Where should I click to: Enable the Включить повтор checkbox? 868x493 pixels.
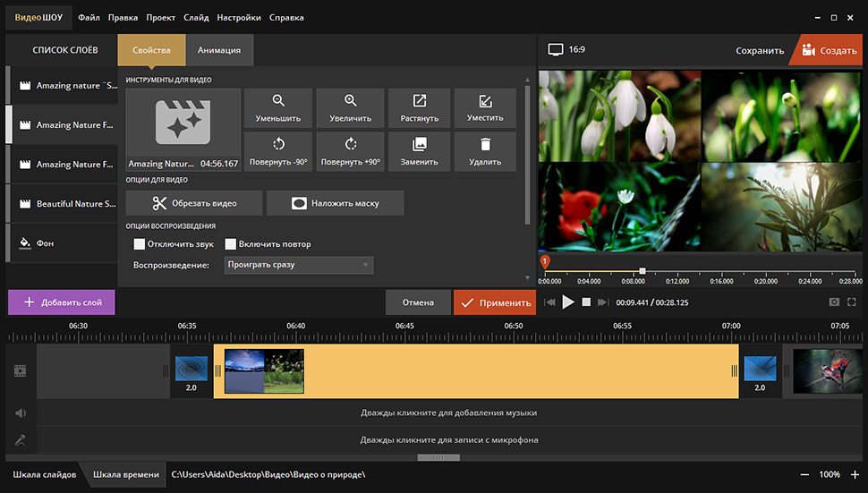(231, 244)
